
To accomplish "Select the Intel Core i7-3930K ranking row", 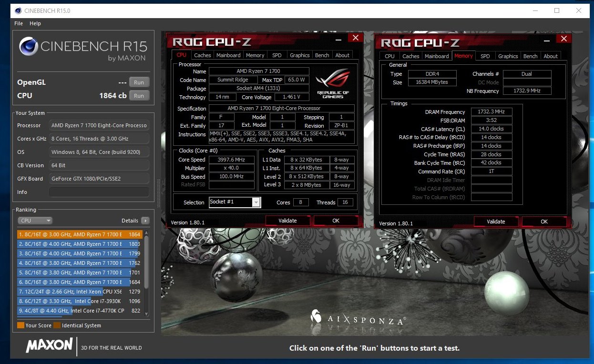I will (x=79, y=301).
